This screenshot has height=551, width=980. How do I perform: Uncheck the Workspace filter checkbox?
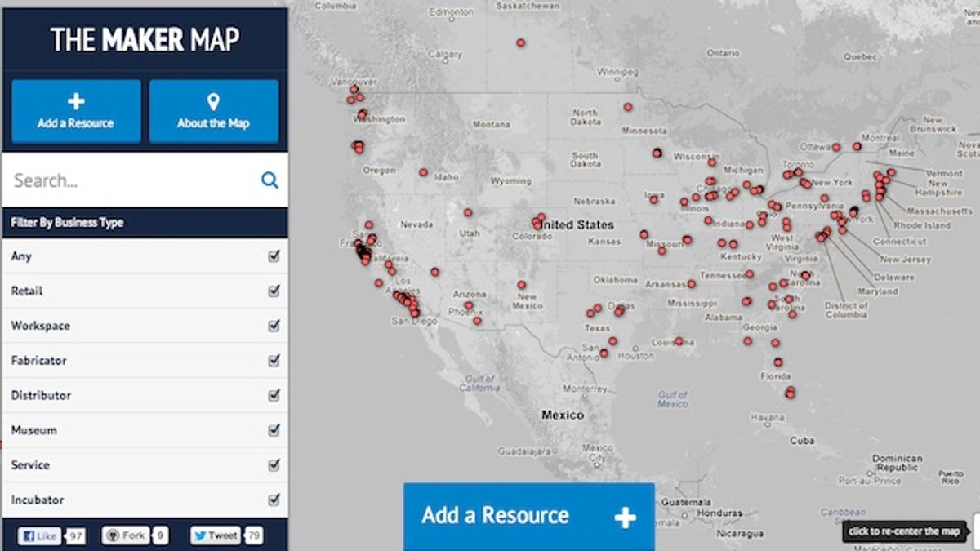coord(274,326)
